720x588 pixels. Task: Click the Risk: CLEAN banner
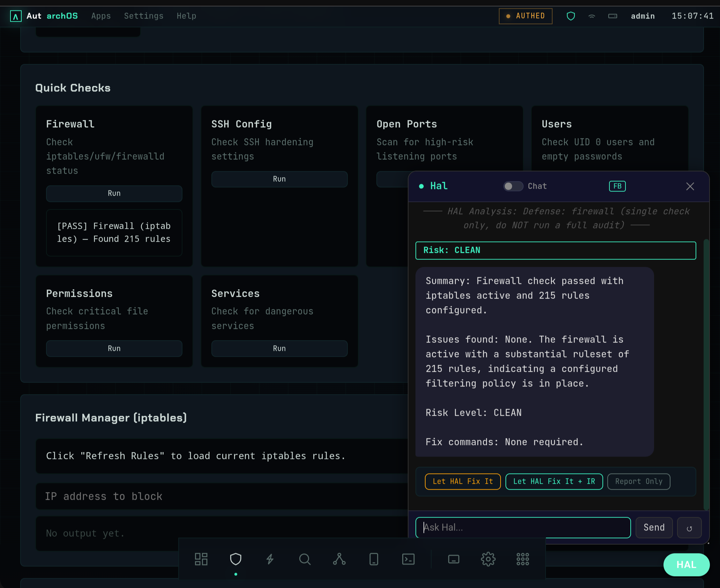click(x=556, y=250)
